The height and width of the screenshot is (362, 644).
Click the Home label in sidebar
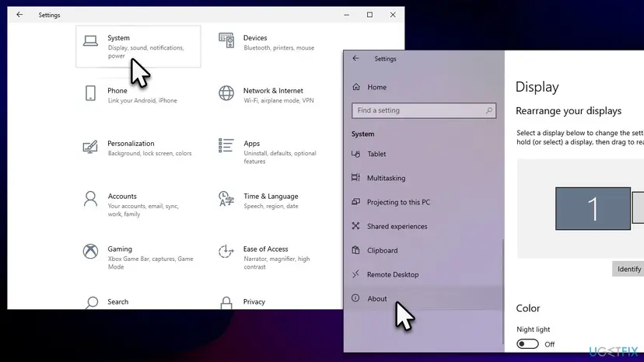[x=376, y=87]
